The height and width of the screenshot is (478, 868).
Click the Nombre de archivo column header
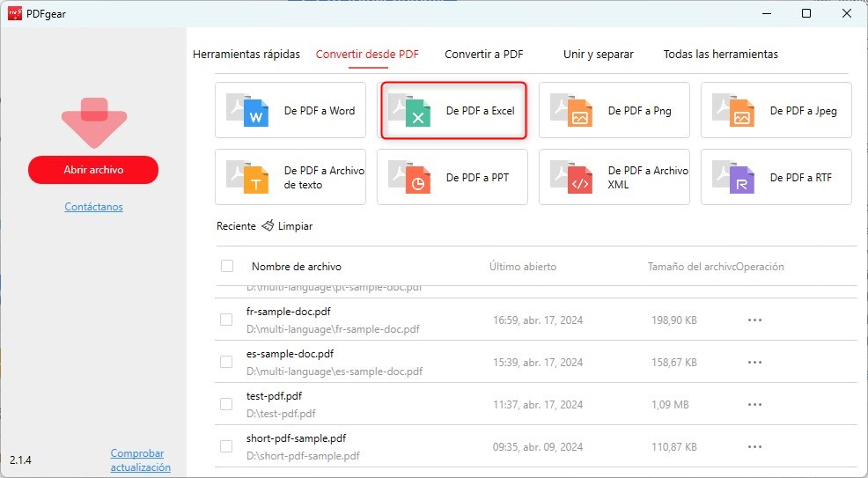(297, 267)
